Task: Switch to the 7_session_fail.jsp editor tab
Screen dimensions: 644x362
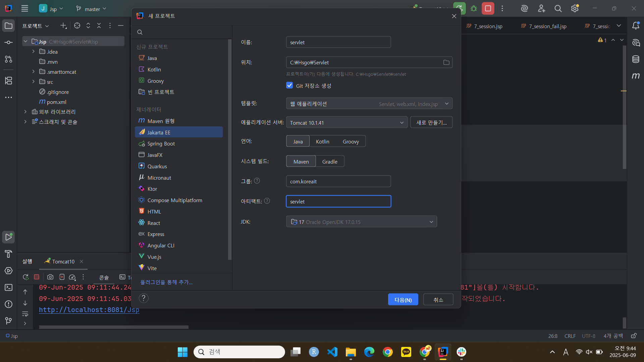Action: point(547,26)
